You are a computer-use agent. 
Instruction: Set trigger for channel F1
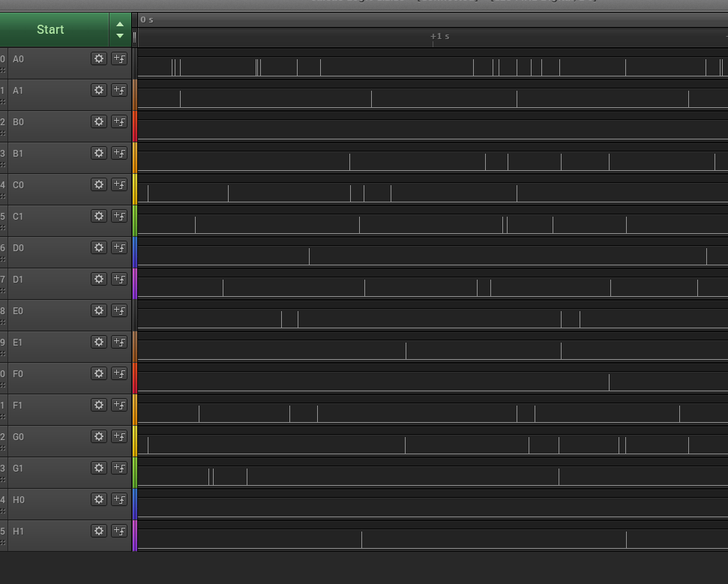pos(119,406)
